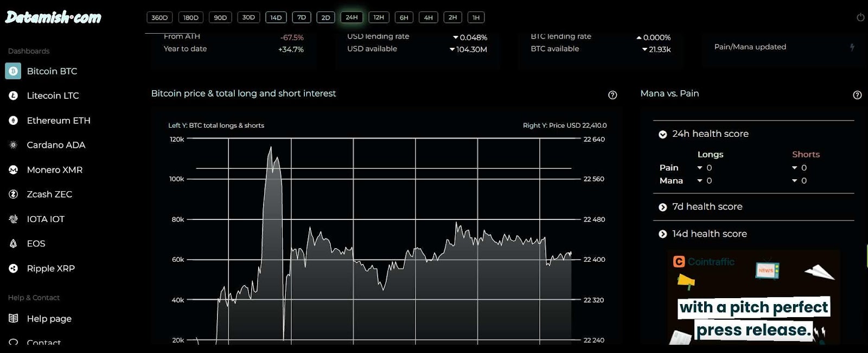Switch to the 2D timeframe
Screen dimensions: 868x353
(x=325, y=17)
